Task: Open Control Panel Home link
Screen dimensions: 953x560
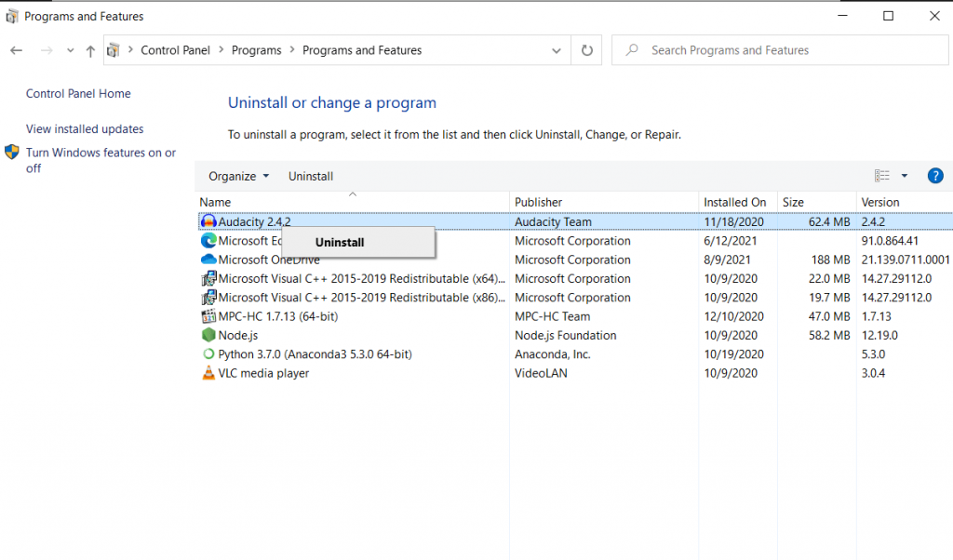Action: tap(78, 94)
